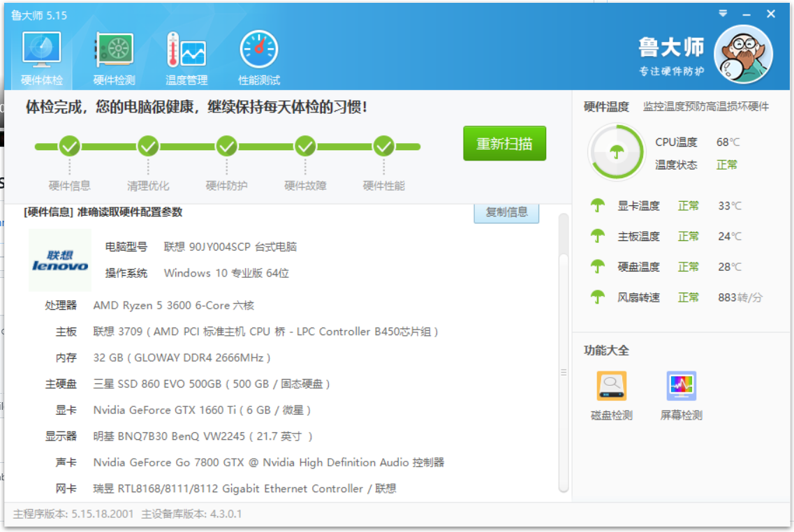
Task: Click the 硬盘温度 28℃ value
Action: pos(729,267)
